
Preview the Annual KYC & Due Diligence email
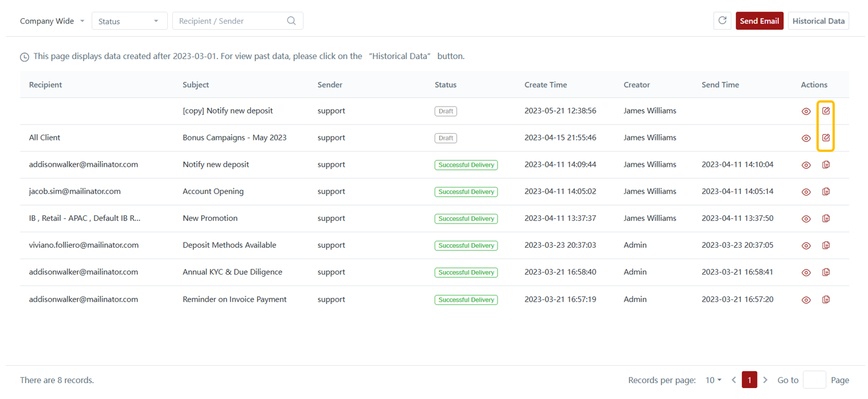[806, 273]
